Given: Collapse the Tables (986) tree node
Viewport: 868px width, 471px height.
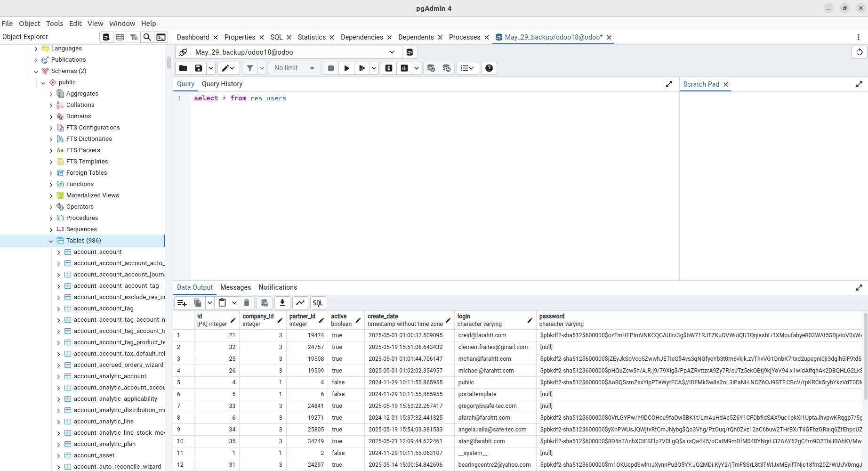Looking at the screenshot, I should [51, 241].
